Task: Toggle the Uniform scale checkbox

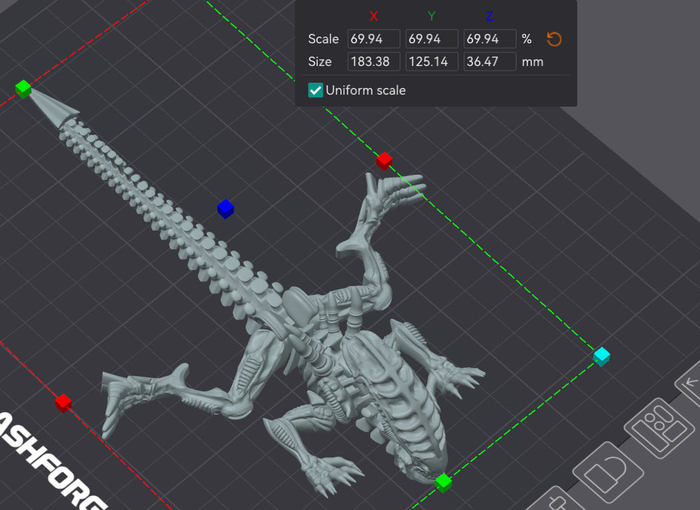Action: tap(316, 90)
